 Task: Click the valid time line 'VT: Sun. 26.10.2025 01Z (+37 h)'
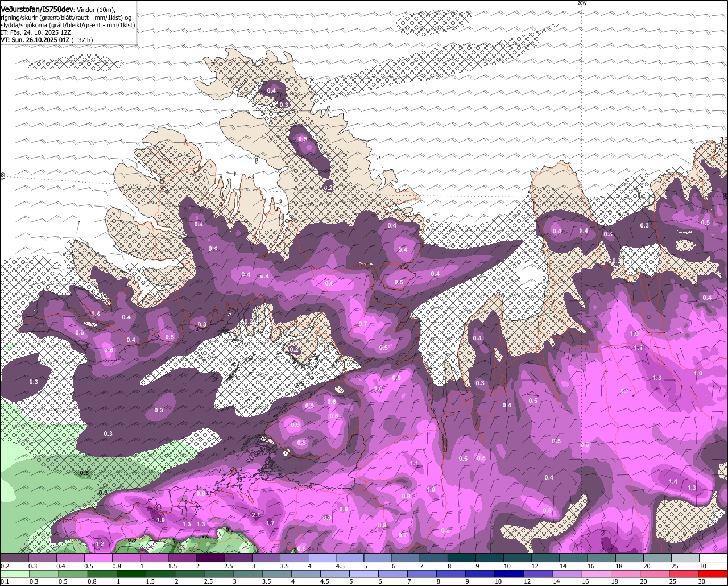[47, 40]
